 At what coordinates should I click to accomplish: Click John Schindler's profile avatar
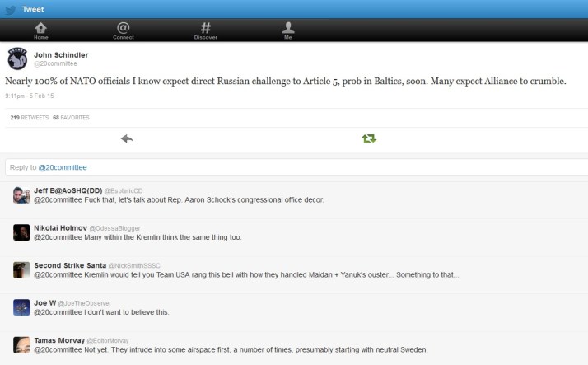click(17, 59)
